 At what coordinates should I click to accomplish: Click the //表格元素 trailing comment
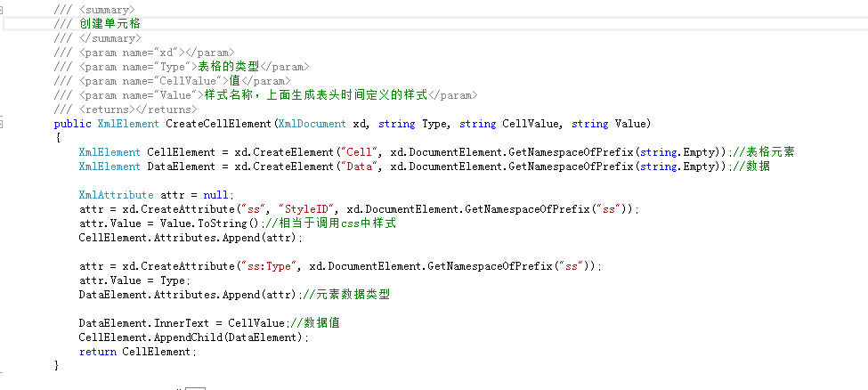click(x=763, y=152)
